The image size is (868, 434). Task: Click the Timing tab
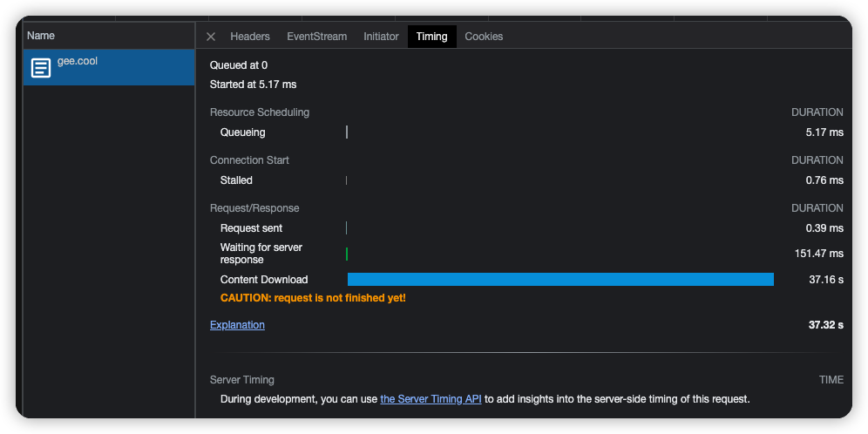click(x=431, y=37)
